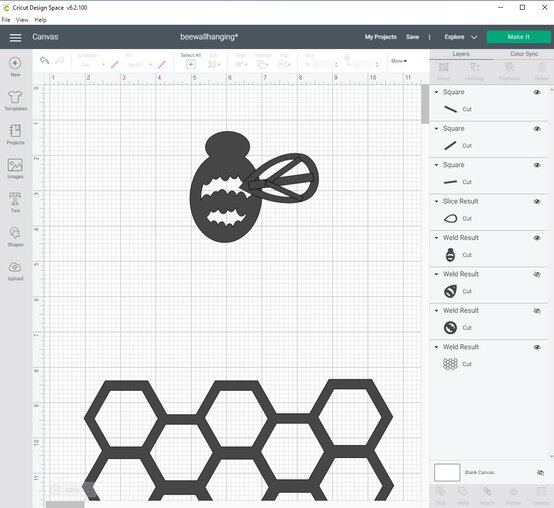This screenshot has width=554, height=508.
Task: Click the Save link
Action: coord(412,37)
